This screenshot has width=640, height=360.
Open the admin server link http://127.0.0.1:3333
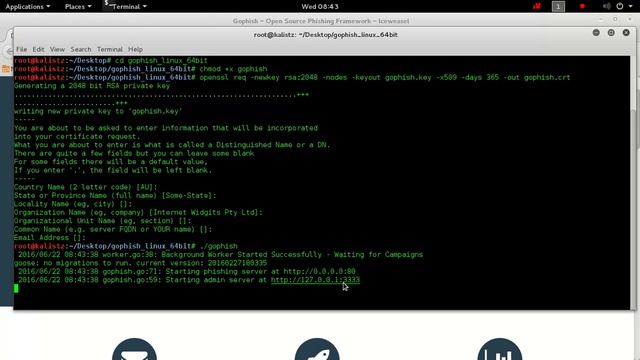click(315, 280)
